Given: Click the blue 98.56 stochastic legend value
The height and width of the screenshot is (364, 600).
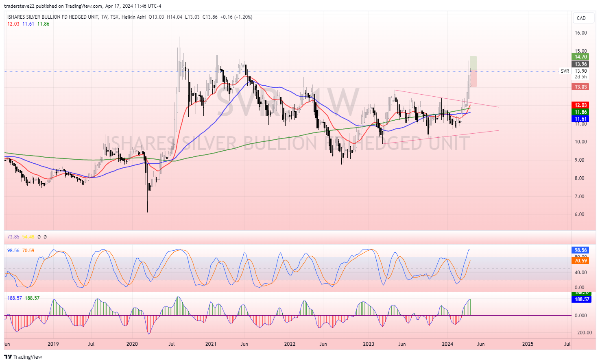Looking at the screenshot, I should pos(13,251).
